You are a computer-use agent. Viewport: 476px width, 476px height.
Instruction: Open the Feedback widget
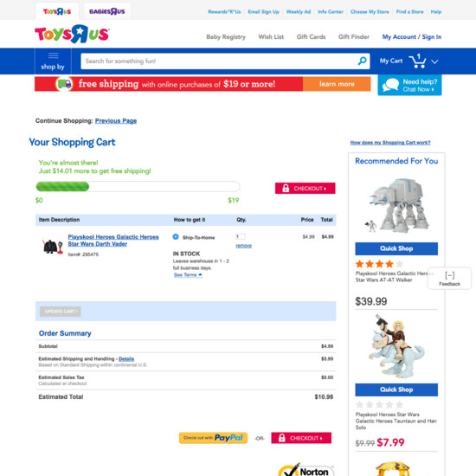pos(449,279)
